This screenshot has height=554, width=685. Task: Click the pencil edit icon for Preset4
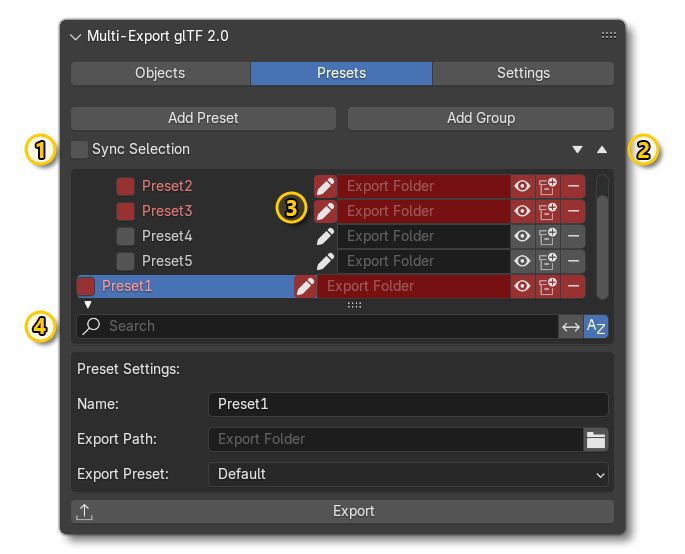[325, 236]
